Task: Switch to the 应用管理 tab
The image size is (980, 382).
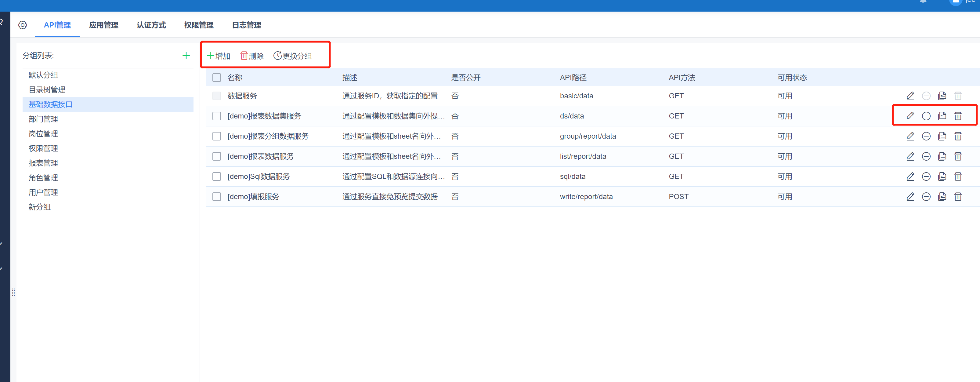Action: tap(103, 25)
